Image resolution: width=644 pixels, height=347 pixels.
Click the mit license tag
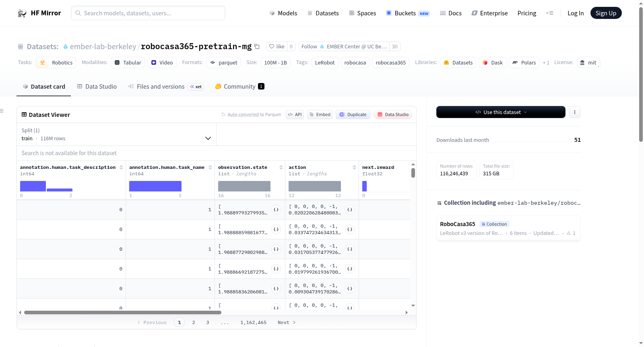[x=588, y=62]
